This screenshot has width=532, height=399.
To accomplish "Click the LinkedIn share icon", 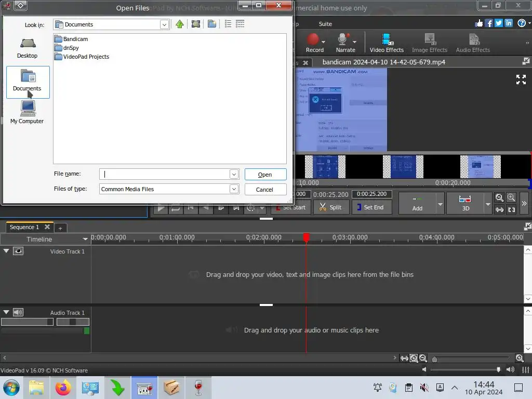I will tap(508, 23).
